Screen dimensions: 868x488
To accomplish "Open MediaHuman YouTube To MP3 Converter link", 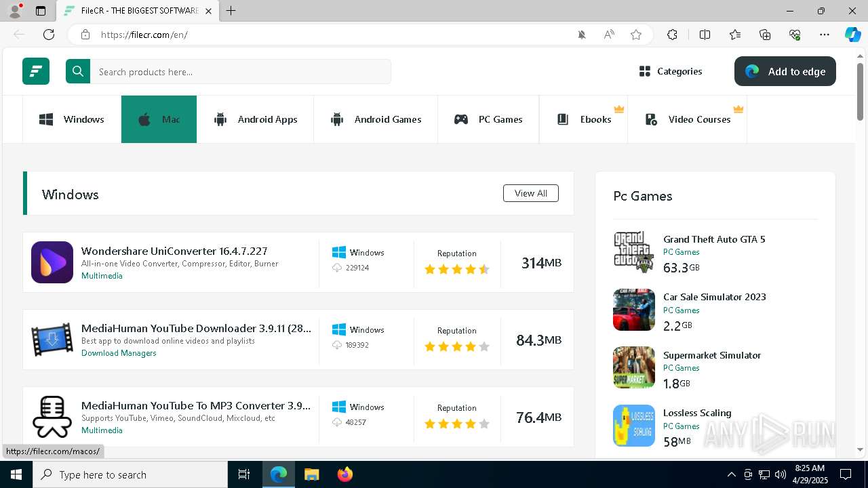I will (x=196, y=405).
